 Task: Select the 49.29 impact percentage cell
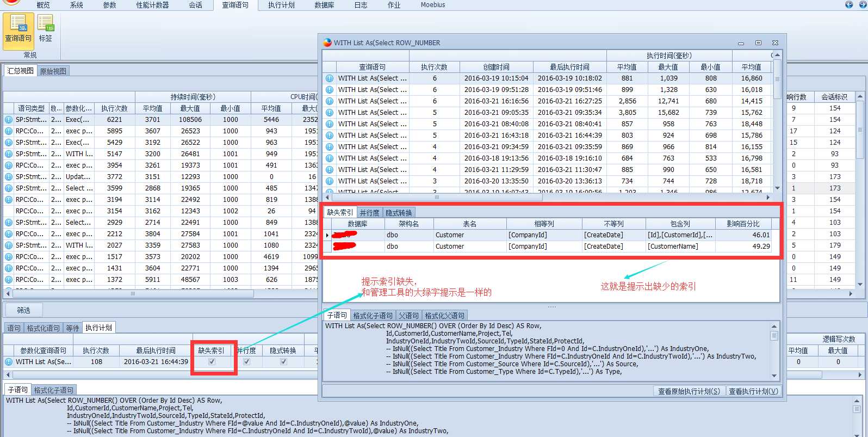click(x=743, y=247)
